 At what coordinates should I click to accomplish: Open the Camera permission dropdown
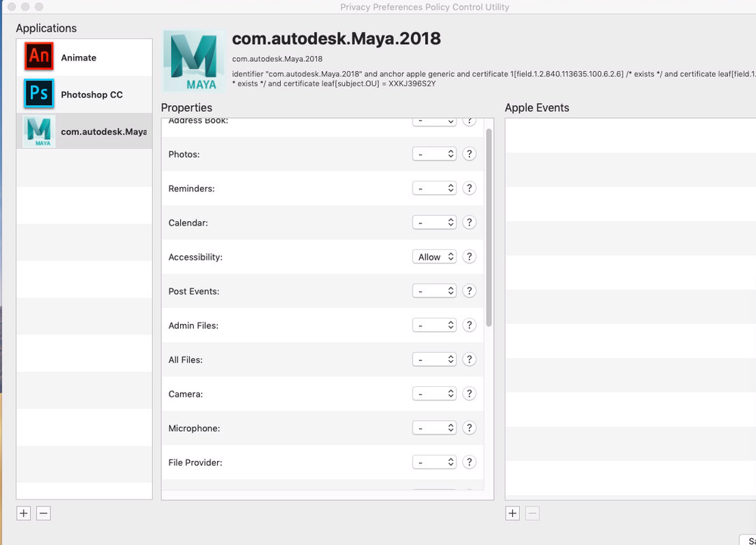434,394
